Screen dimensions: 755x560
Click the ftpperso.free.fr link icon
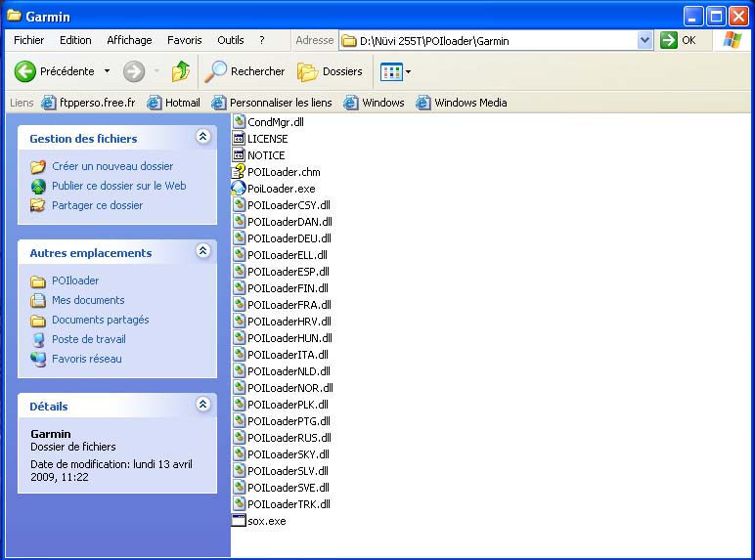[x=48, y=103]
